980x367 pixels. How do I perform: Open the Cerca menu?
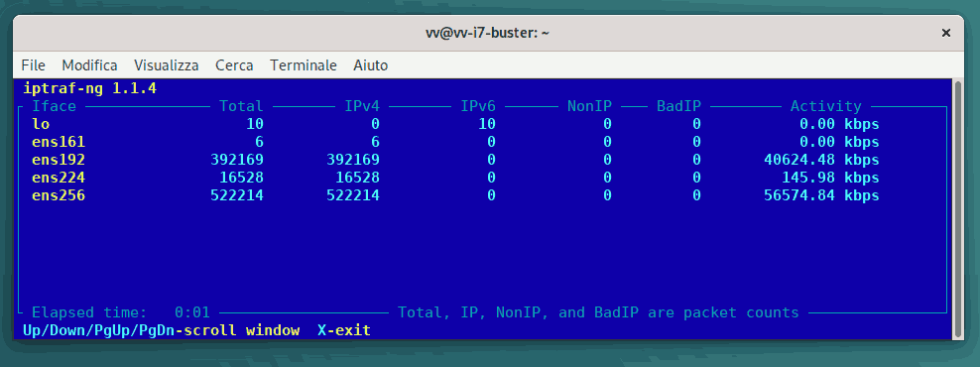[234, 65]
